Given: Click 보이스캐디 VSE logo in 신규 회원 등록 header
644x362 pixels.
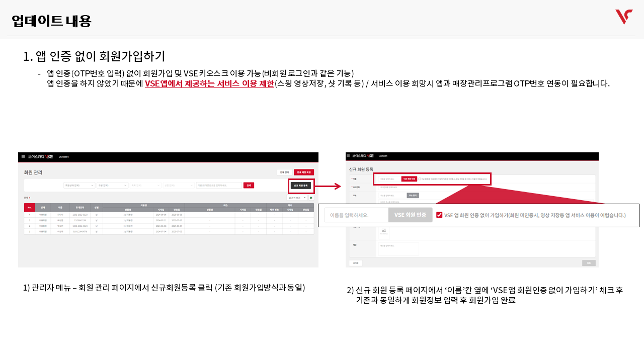Looking at the screenshot, I should coord(363,156).
